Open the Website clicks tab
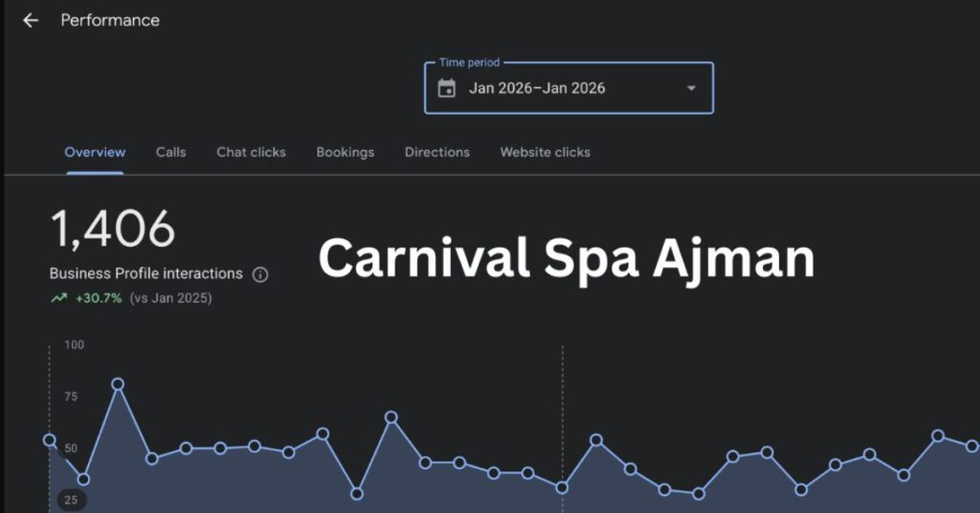This screenshot has height=513, width=980. pos(545,152)
